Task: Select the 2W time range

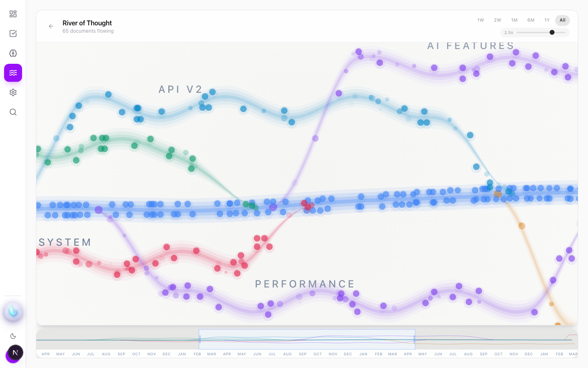Action: coord(497,20)
